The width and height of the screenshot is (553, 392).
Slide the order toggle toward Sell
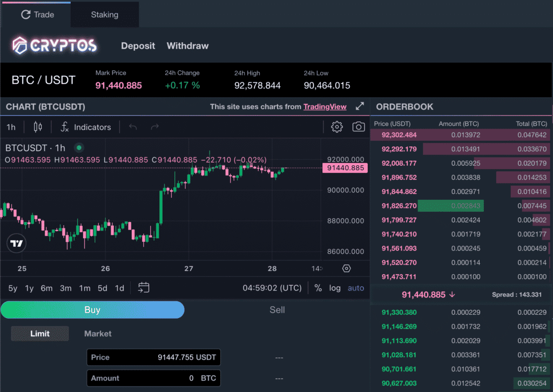(277, 310)
